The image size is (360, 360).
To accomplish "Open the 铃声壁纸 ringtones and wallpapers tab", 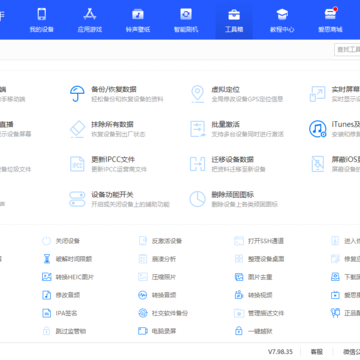I will (138, 20).
